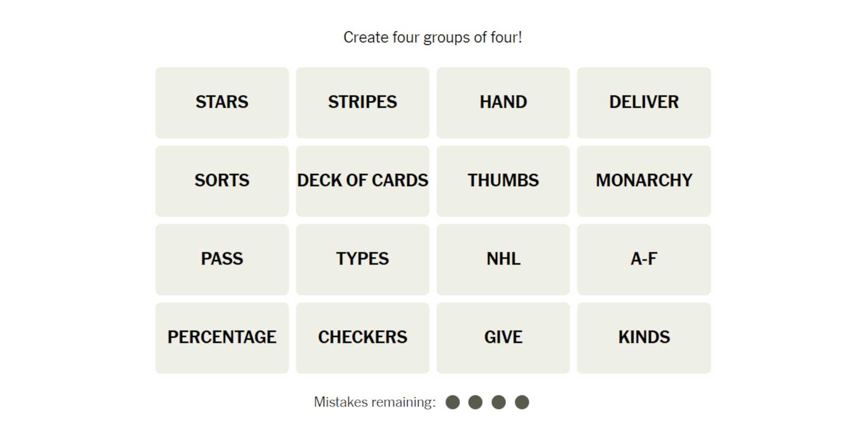868x434 pixels.
Task: Click the 'Mistakes remaining:' label
Action: click(x=375, y=402)
